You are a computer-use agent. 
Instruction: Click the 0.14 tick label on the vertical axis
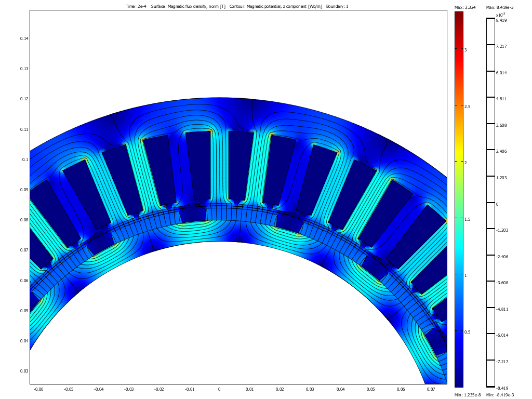[x=24, y=38]
